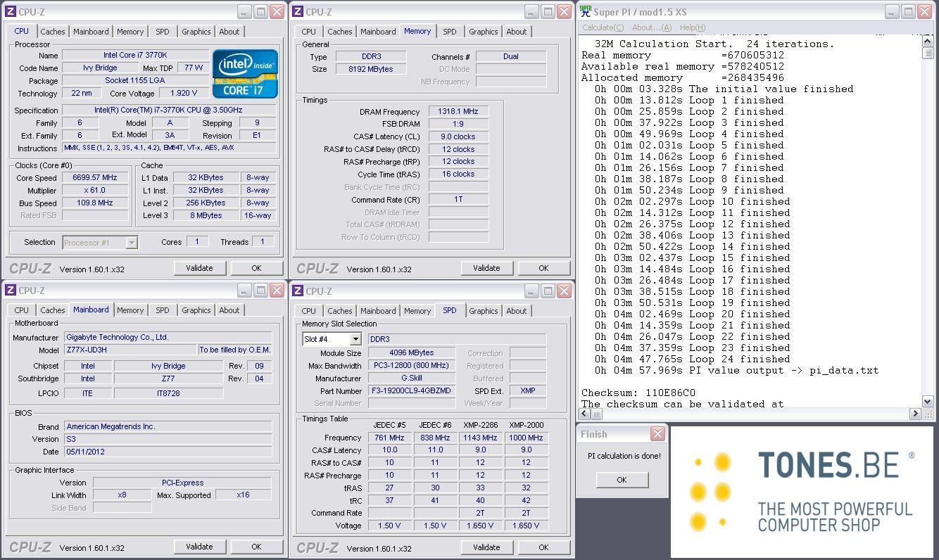Click the Super PI scrollbar down arrow
Screen dimensions: 939x560
tap(927, 401)
